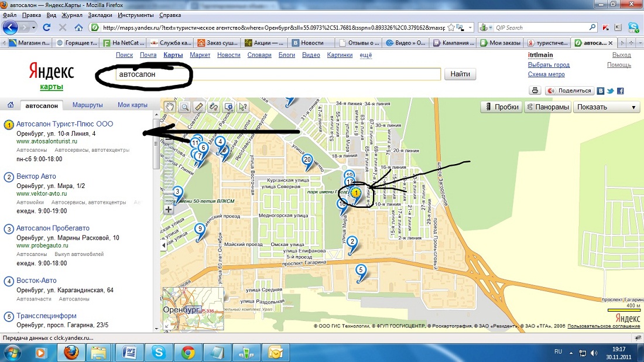Open the Закладки menu
Viewport: 644px width, 362px height.
(100, 15)
